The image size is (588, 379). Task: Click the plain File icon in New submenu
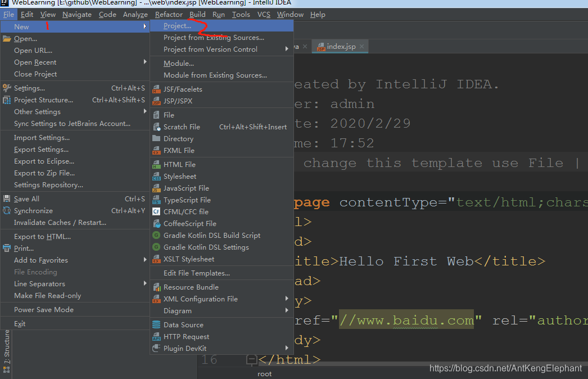click(156, 115)
